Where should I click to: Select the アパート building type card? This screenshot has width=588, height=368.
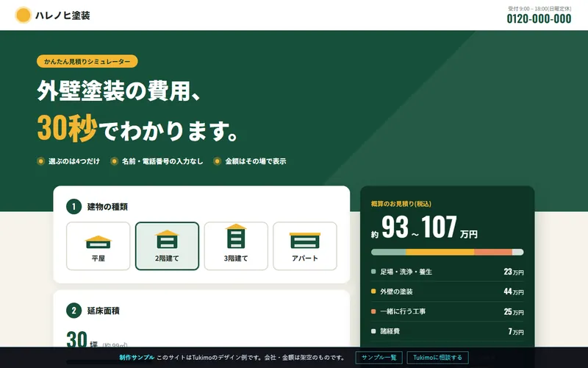point(305,246)
